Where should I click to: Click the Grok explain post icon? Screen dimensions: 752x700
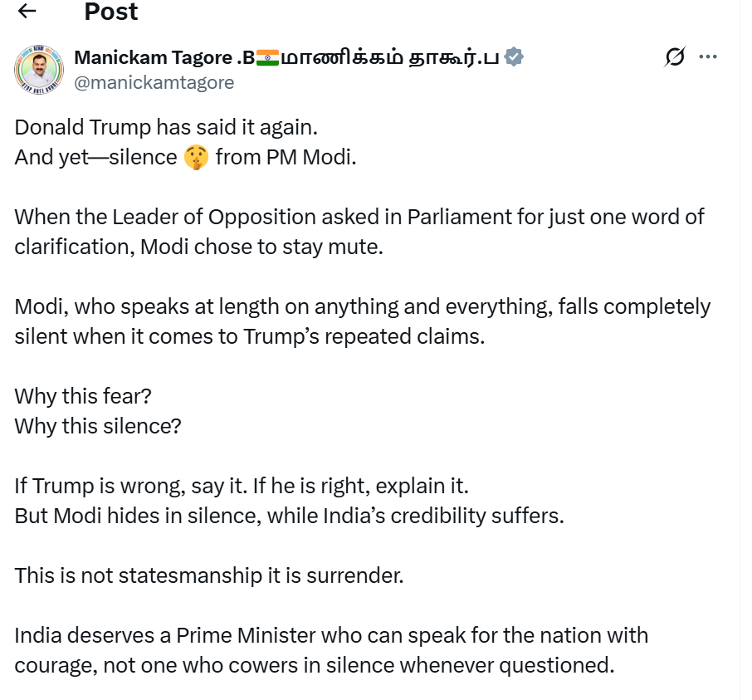(x=675, y=56)
